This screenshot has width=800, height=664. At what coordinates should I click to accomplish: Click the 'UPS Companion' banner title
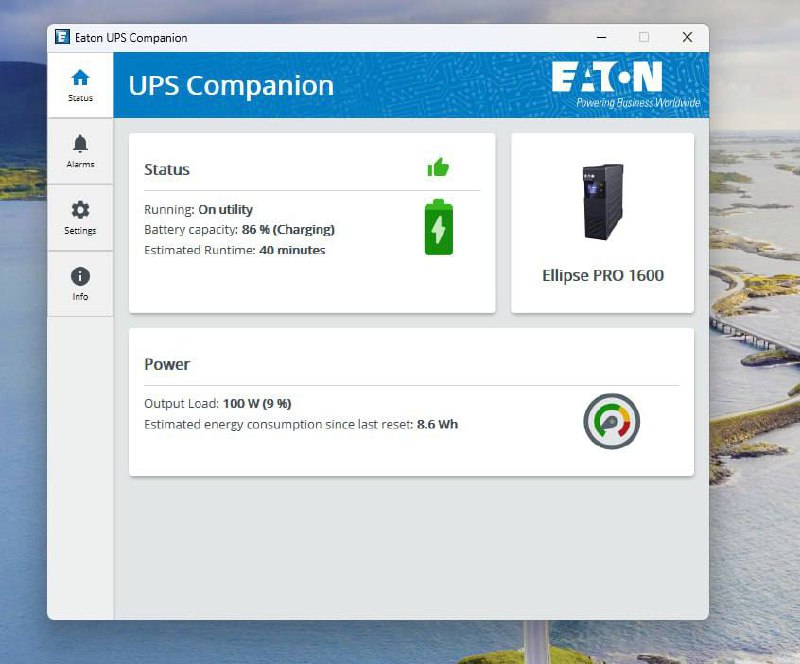pos(231,86)
